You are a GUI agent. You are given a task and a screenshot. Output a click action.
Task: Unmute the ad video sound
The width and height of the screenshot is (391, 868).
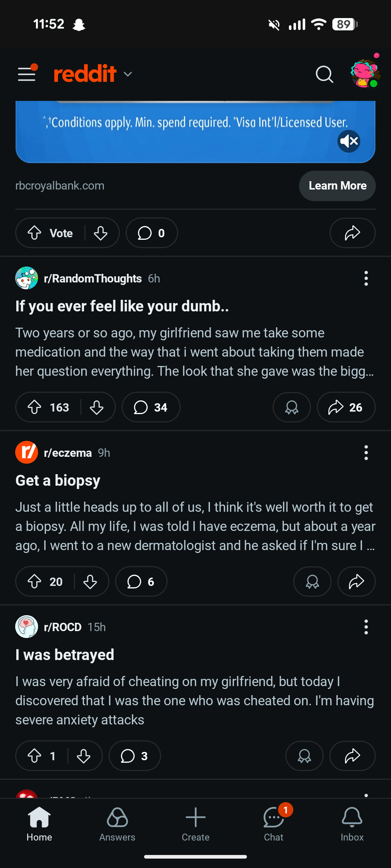pyautogui.click(x=349, y=141)
